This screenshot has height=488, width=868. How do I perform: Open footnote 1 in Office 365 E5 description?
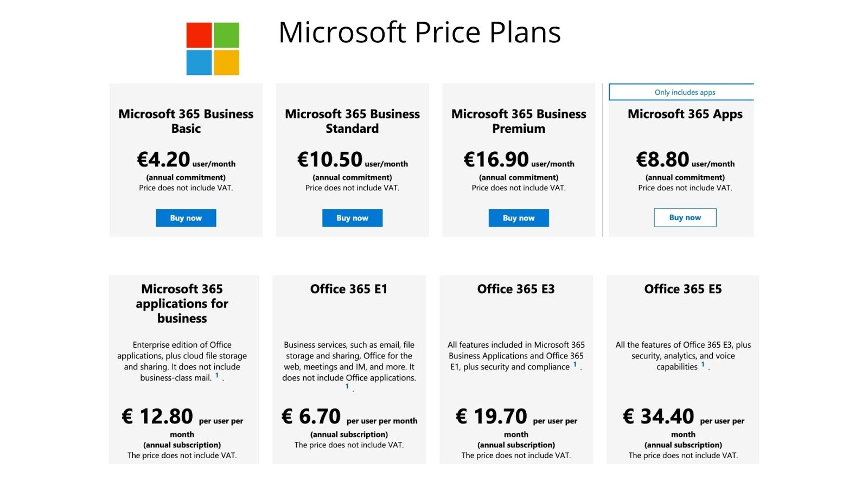(703, 364)
